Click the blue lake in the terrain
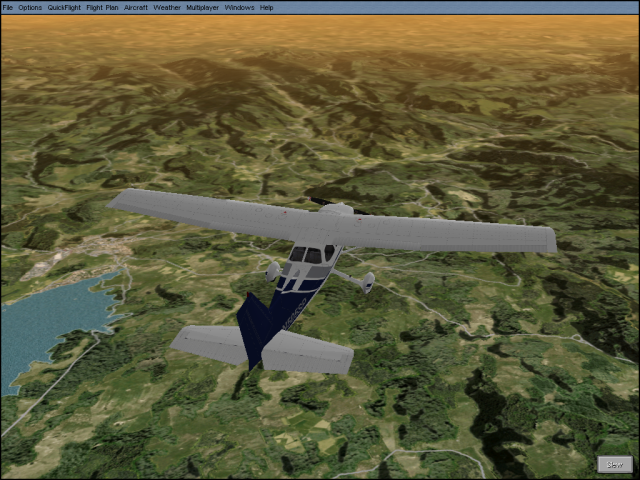The image size is (640, 480). click(45, 322)
